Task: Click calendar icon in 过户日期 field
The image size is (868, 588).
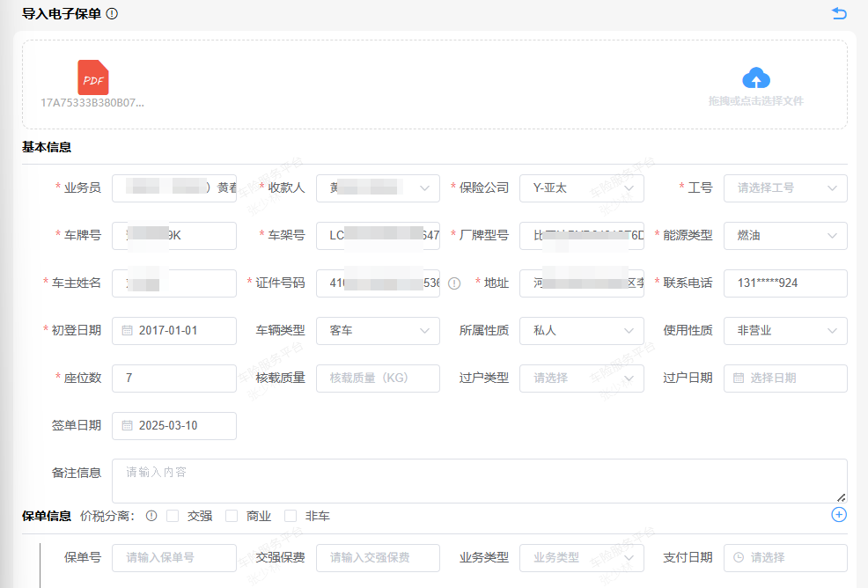Action: point(739,379)
